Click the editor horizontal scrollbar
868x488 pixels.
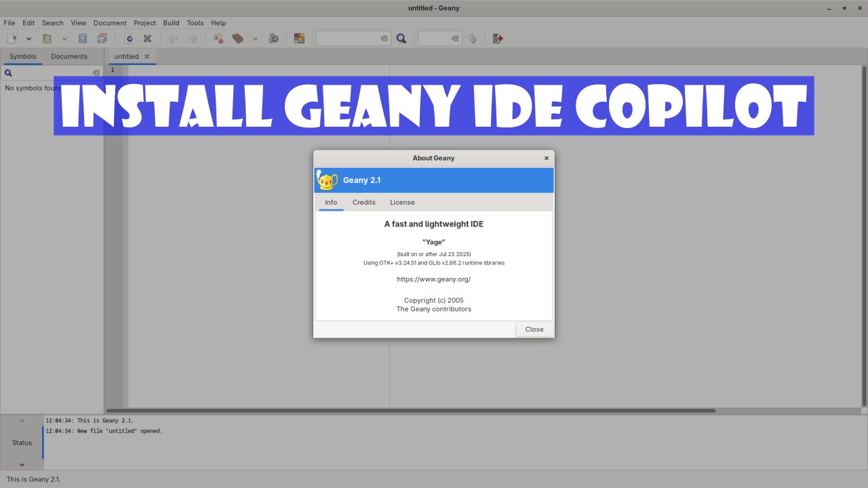[411, 410]
